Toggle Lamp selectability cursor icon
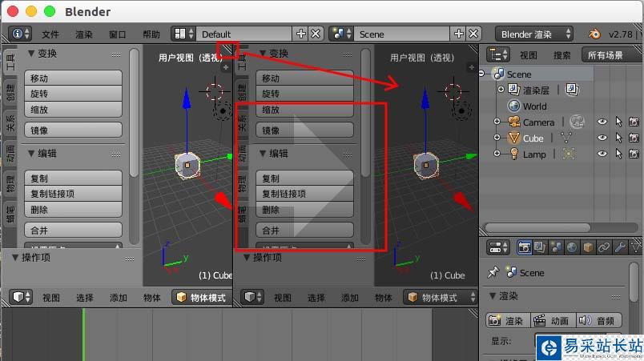Image resolution: width=644 pixels, height=361 pixels. pyautogui.click(x=618, y=154)
